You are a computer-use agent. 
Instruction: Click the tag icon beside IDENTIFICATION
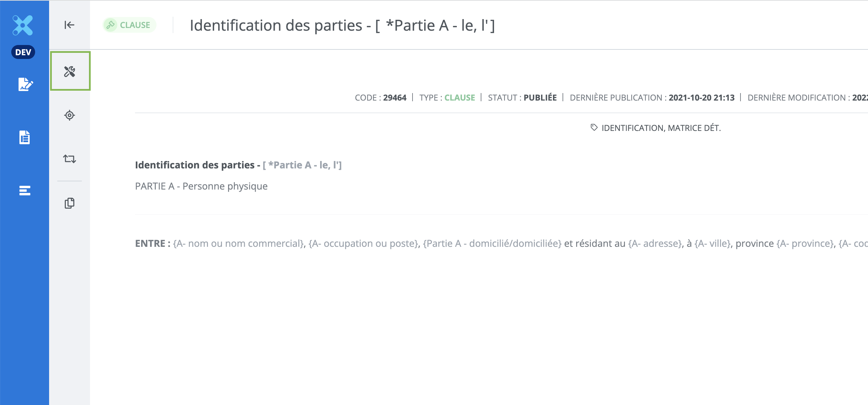click(x=594, y=127)
